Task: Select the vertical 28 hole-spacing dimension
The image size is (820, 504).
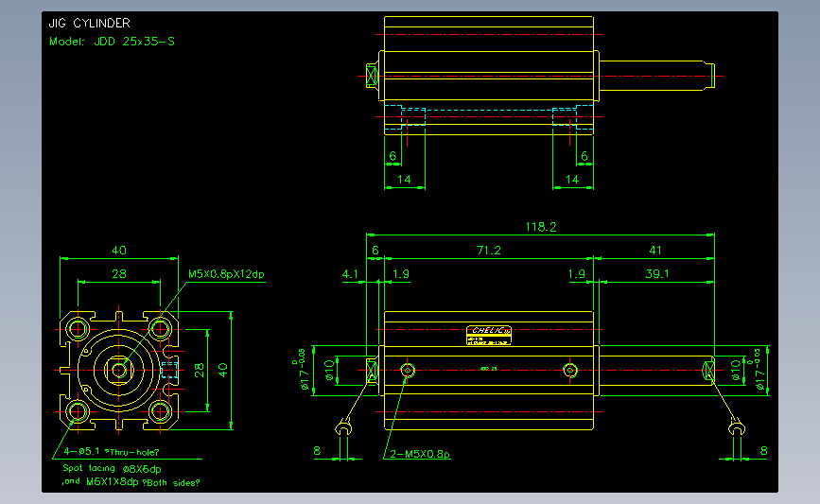Action: (200, 370)
